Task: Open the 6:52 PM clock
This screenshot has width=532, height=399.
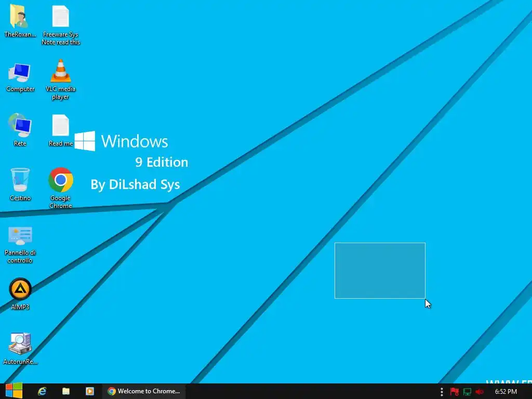Action: click(506, 392)
